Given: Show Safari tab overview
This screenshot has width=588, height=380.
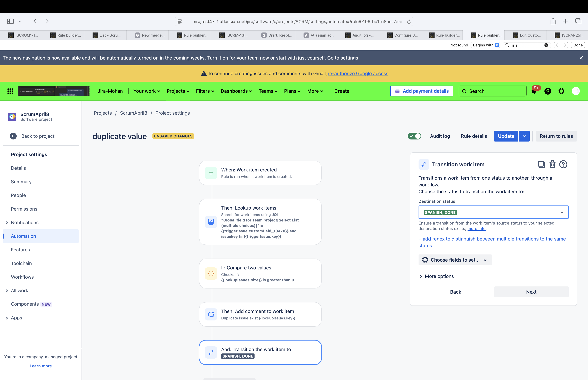Looking at the screenshot, I should (578, 21).
